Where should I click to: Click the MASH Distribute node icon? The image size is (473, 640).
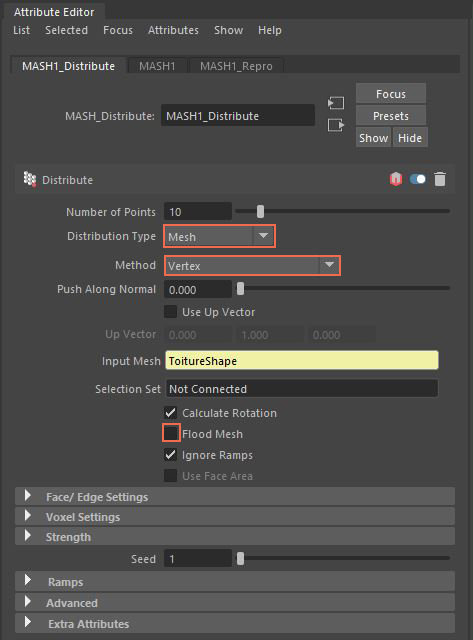[x=29, y=179]
